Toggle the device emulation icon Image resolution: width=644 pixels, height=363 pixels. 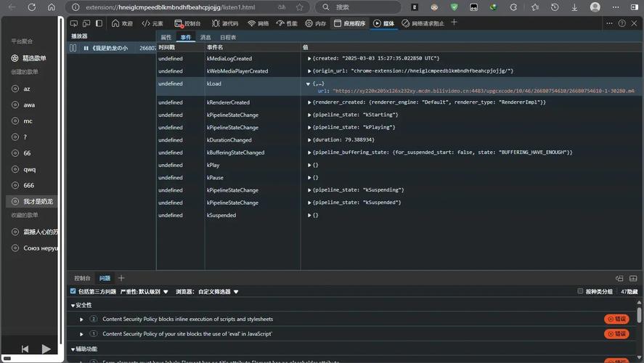86,23
